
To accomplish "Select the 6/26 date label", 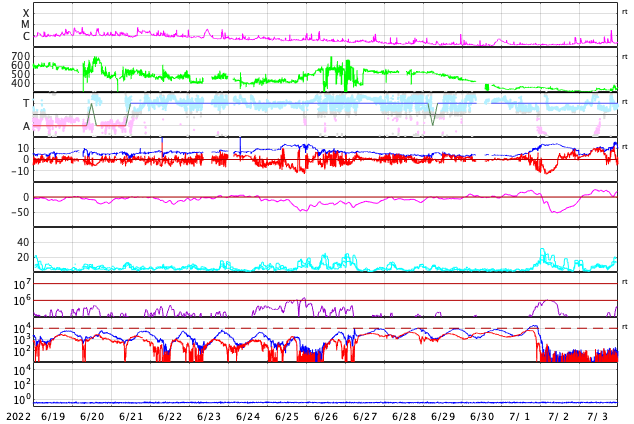I will (326, 417).
